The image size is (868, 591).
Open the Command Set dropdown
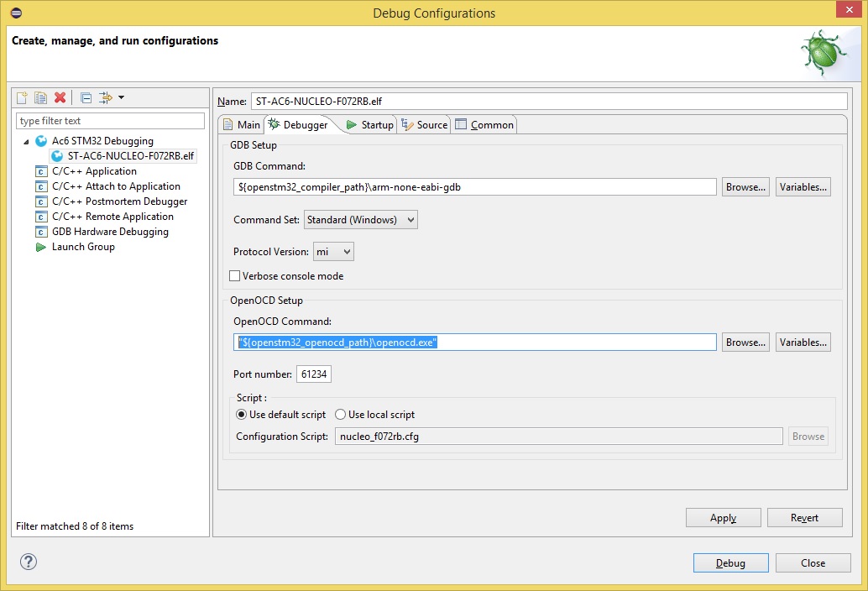click(x=360, y=220)
